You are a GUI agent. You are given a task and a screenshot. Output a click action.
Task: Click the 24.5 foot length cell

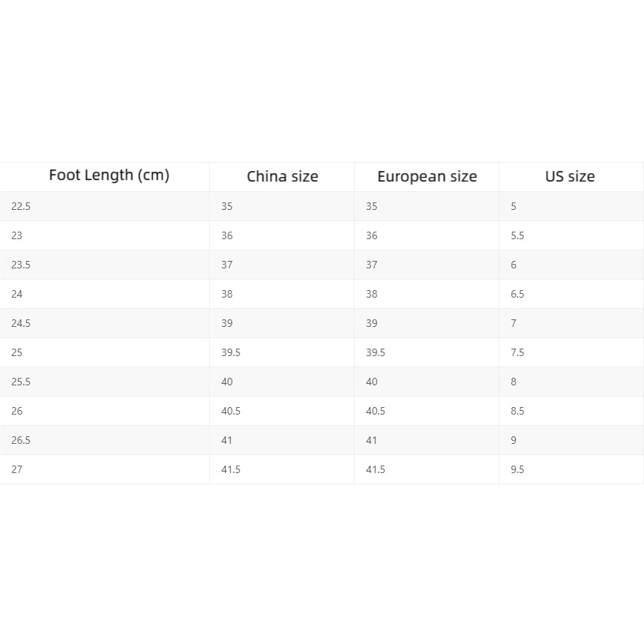(x=21, y=323)
